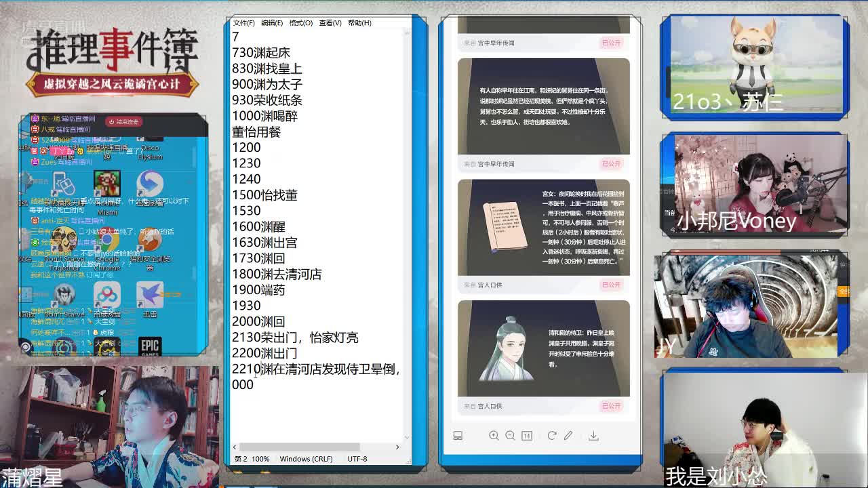The width and height of the screenshot is (868, 488).
Task: Click the rotate image icon
Action: [553, 436]
